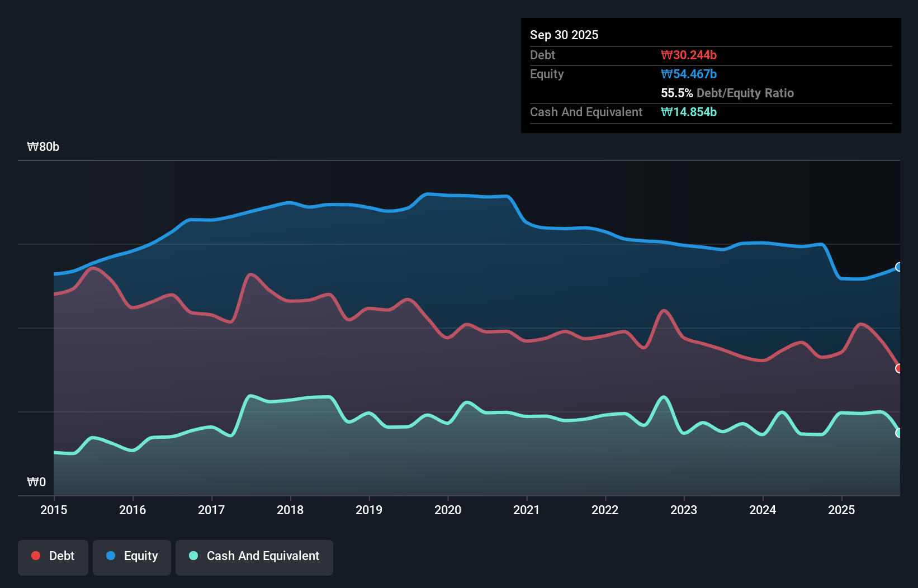This screenshot has width=918, height=588.
Task: Select the 2020 year label
Action: click(x=448, y=510)
